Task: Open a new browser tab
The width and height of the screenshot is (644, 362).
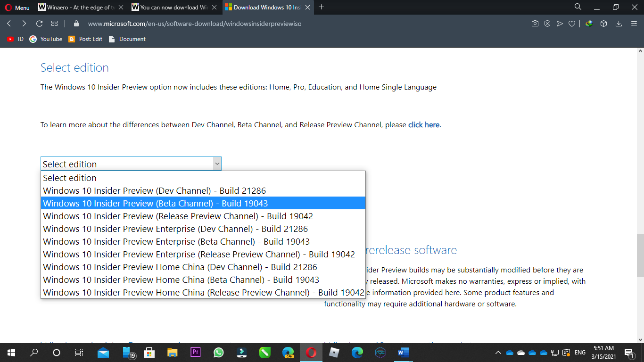Action: [322, 7]
